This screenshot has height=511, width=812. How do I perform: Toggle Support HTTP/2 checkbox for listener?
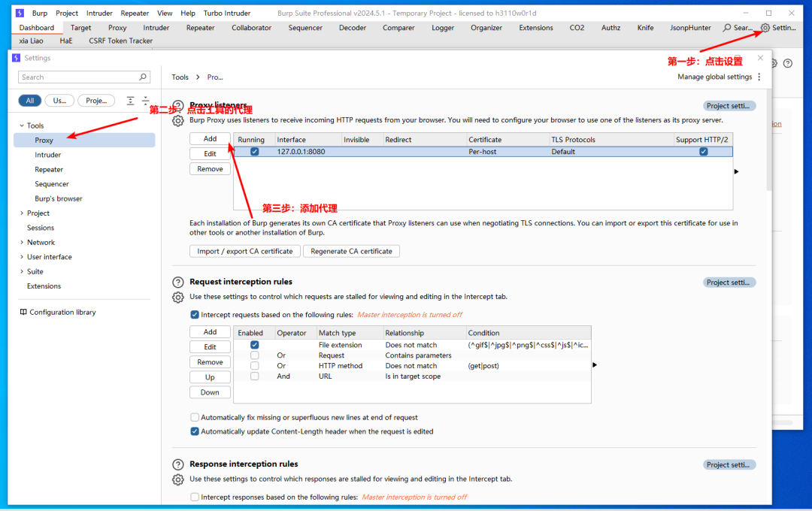pyautogui.click(x=703, y=152)
